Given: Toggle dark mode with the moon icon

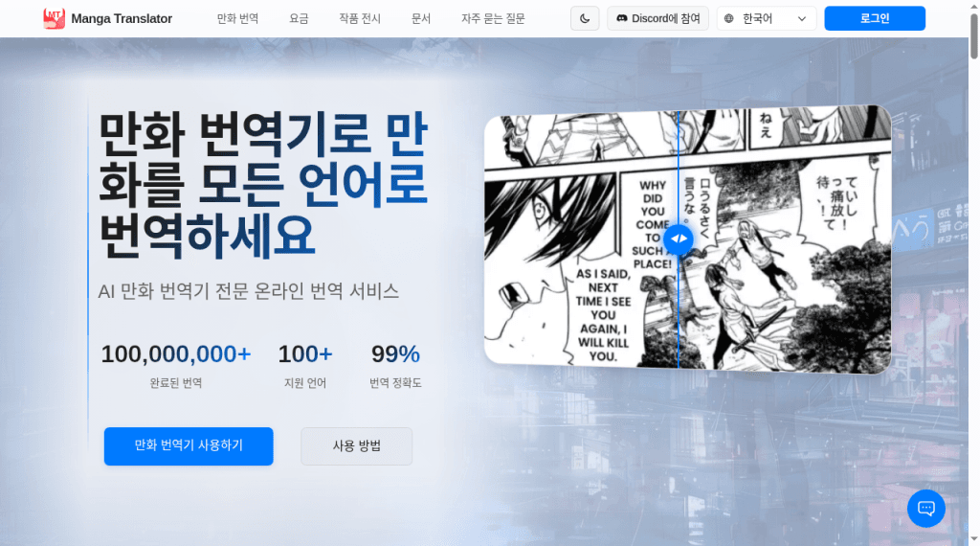Looking at the screenshot, I should (x=585, y=18).
